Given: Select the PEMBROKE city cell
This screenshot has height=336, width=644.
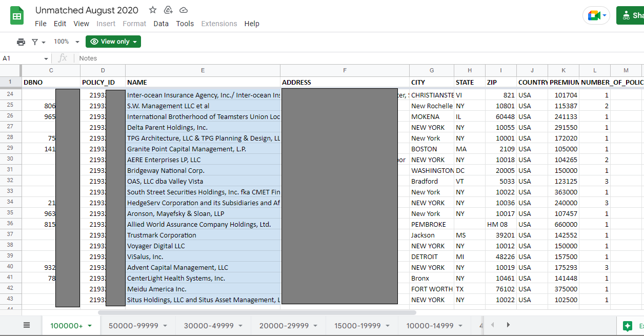Looking at the screenshot, I should coord(432,224).
